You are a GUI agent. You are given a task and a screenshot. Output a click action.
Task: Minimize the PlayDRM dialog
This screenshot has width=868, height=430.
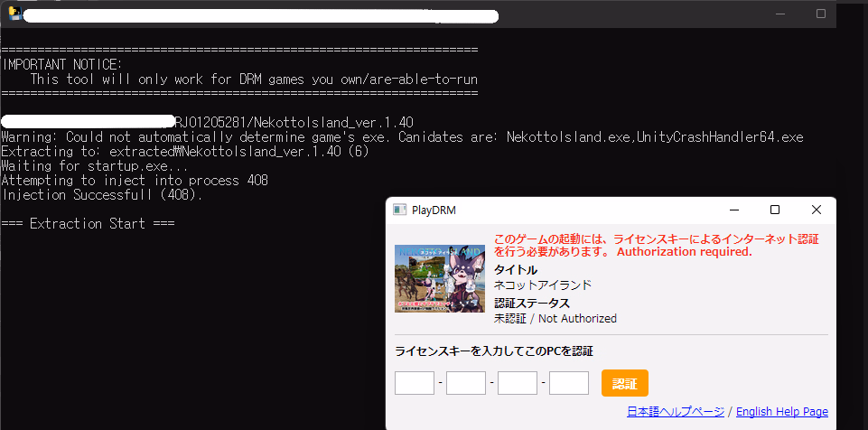click(x=733, y=210)
